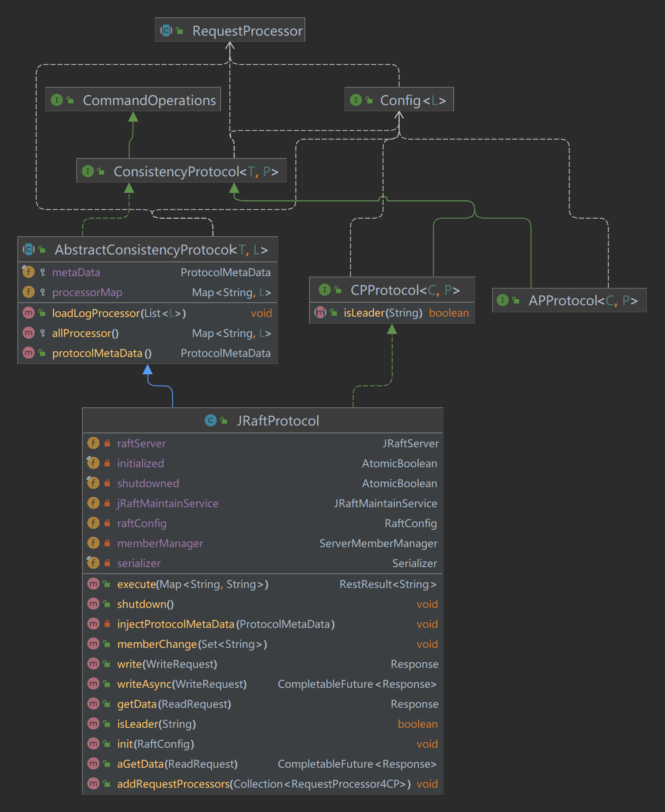The height and width of the screenshot is (812, 665).
Task: Select the jRaftMaintainService field
Action: coord(263,503)
